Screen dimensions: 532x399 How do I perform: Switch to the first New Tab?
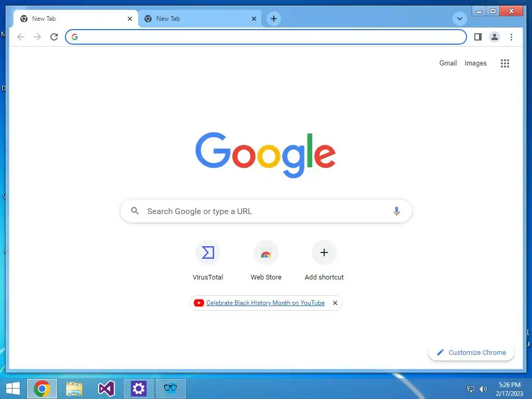[76, 19]
